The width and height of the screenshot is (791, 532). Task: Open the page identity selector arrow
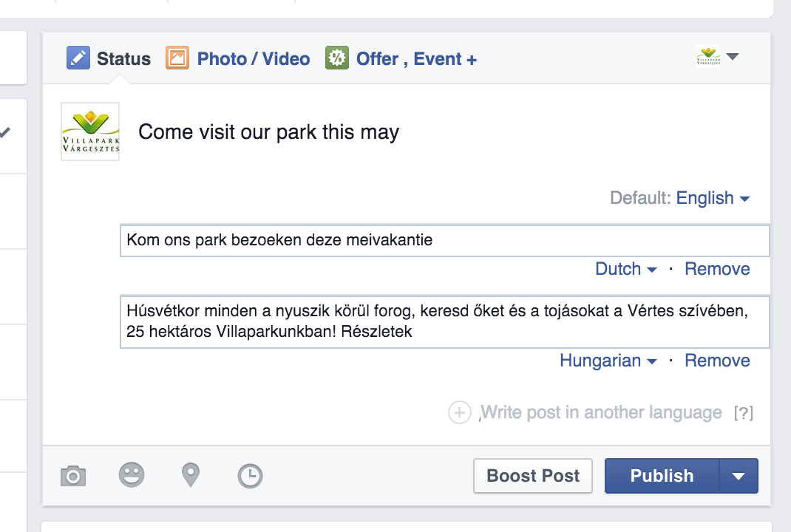(733, 56)
